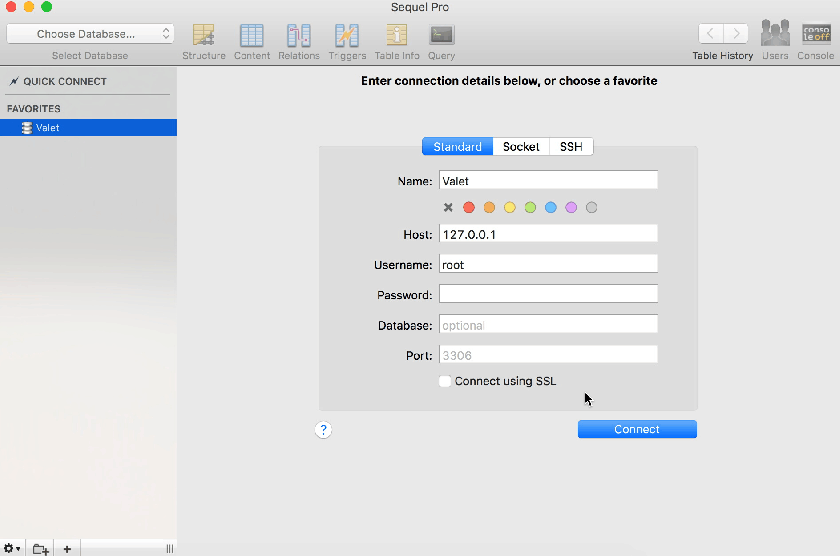The width and height of the screenshot is (840, 556).
Task: Show the Console window icon
Action: click(816, 34)
